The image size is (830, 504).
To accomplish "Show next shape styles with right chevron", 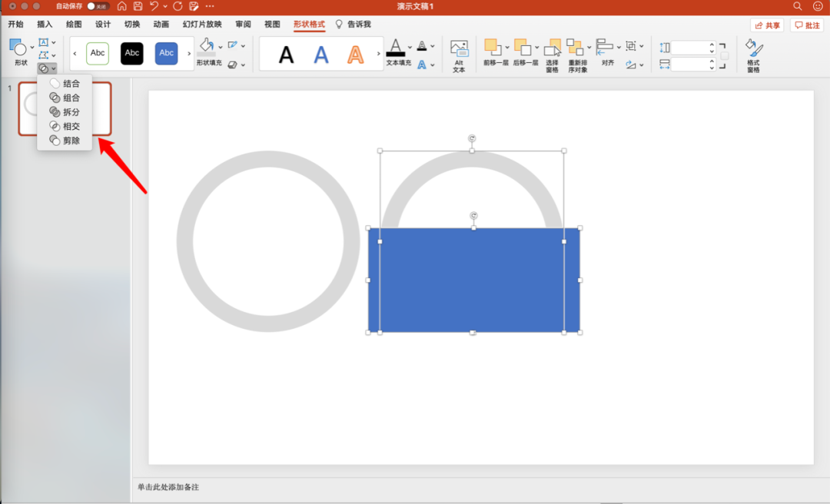I will [189, 54].
